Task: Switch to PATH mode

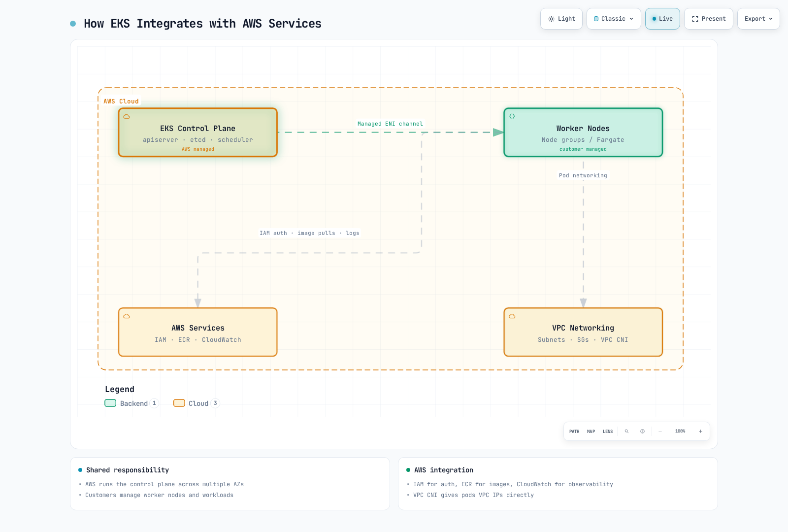Action: pyautogui.click(x=574, y=432)
